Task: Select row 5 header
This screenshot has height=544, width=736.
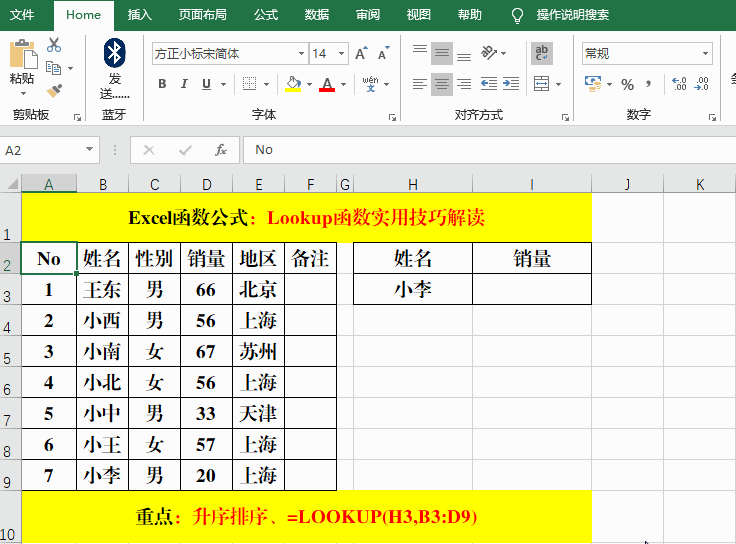Action: 8,352
